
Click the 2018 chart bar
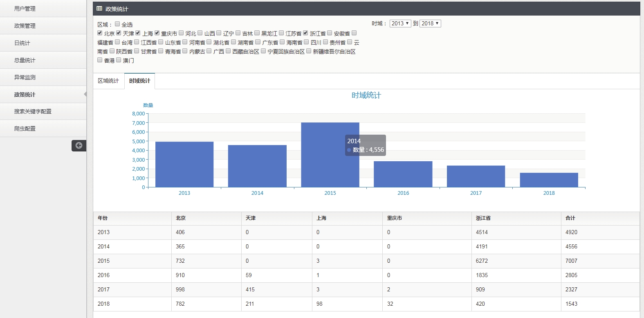549,180
